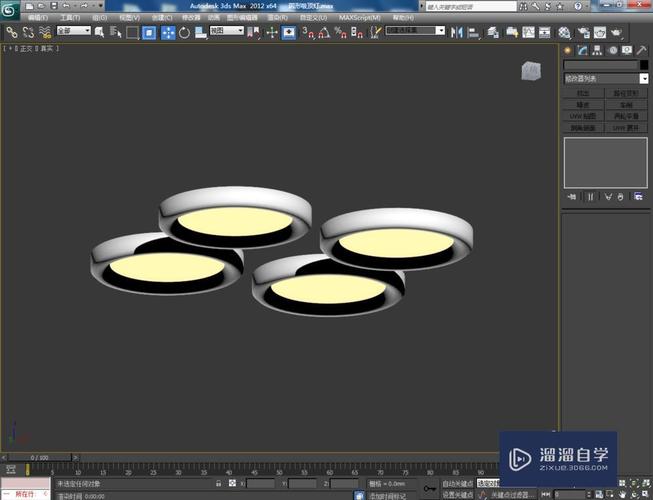Open the 3ds Max application menu logo
Image resolution: width=653 pixels, height=500 pixels.
pos(9,9)
